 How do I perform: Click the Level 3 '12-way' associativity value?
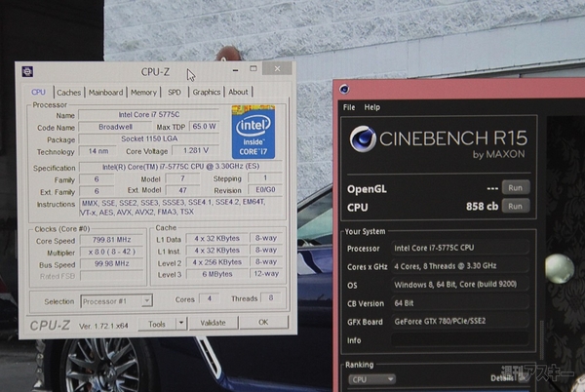pos(266,274)
